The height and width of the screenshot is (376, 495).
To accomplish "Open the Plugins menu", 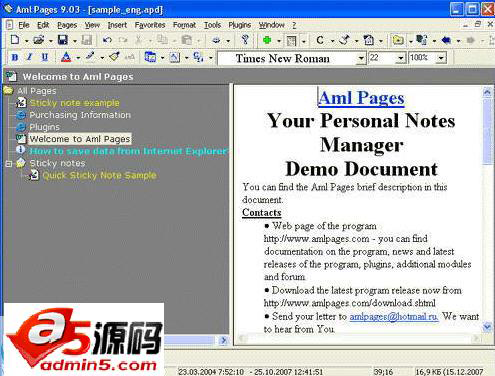I will click(240, 25).
